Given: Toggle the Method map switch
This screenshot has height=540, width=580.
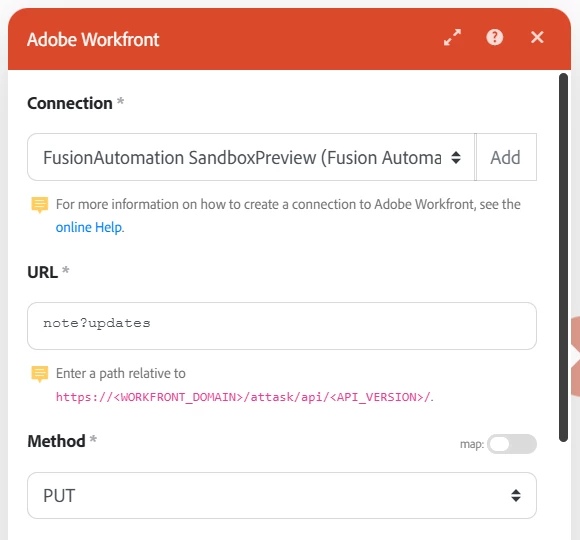Looking at the screenshot, I should coord(512,444).
